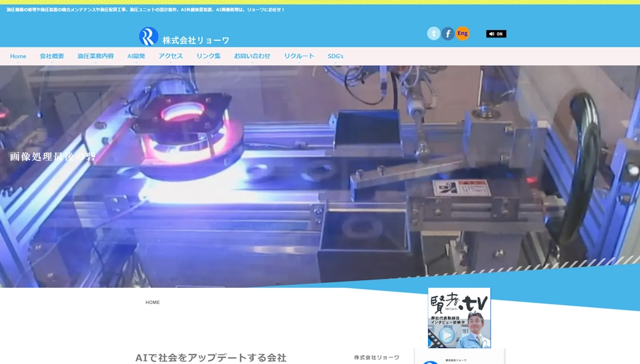Viewport: 640px width, 364px height.
Task: Click the 株式会社リョーワ header title
Action: coord(196,40)
